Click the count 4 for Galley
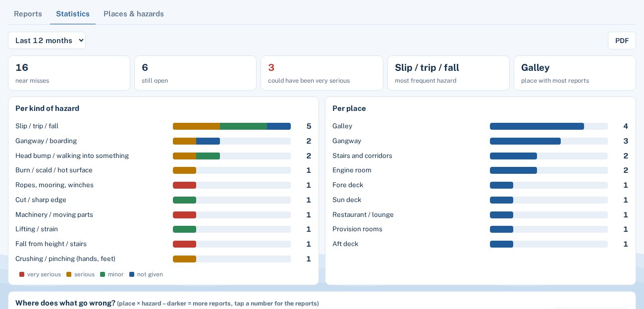Screen dimensions: 644x309 [x=626, y=126]
